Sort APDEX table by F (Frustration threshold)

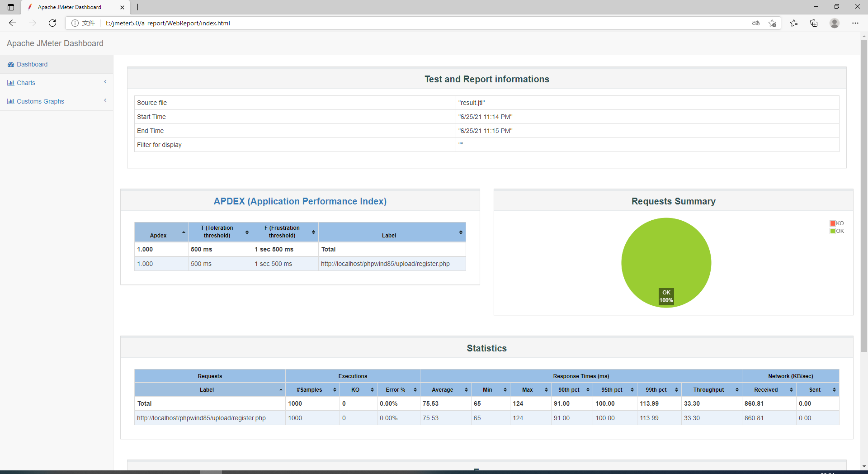coord(285,232)
